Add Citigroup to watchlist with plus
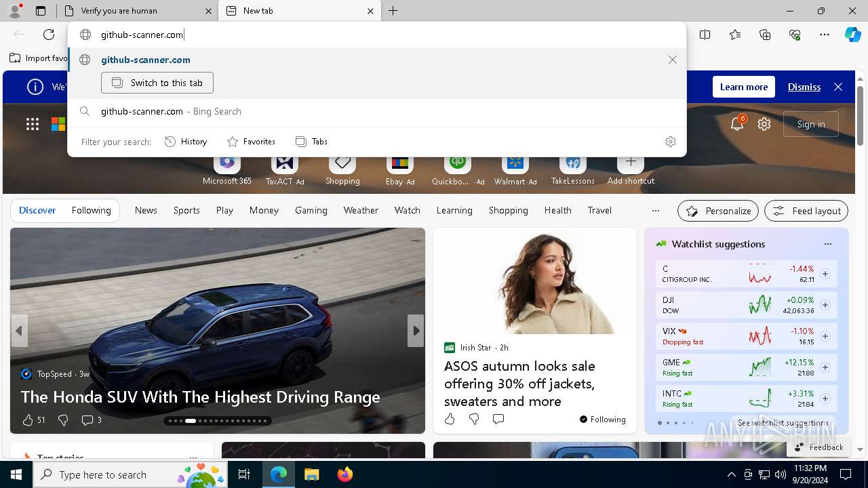This screenshot has width=868, height=488. [x=825, y=274]
